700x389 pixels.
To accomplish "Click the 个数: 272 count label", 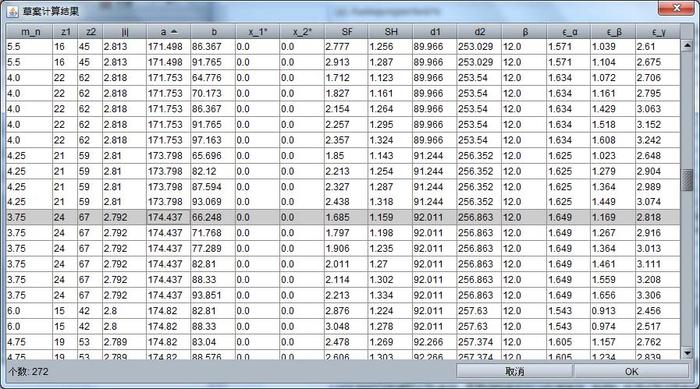I will pyautogui.click(x=28, y=372).
